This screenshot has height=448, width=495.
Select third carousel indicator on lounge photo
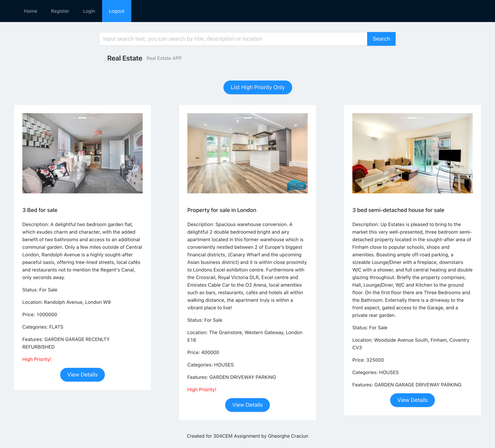tap(422, 118)
